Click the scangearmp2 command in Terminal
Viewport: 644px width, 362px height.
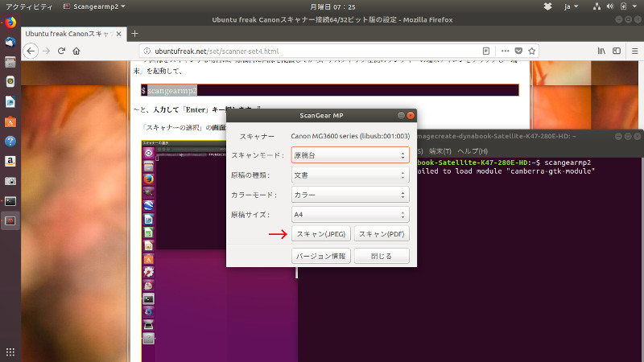(x=568, y=162)
